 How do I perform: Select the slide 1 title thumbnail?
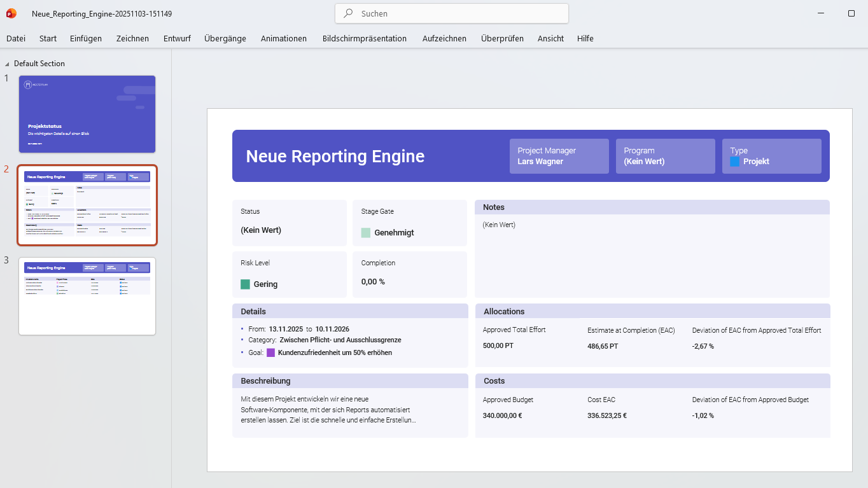87,114
